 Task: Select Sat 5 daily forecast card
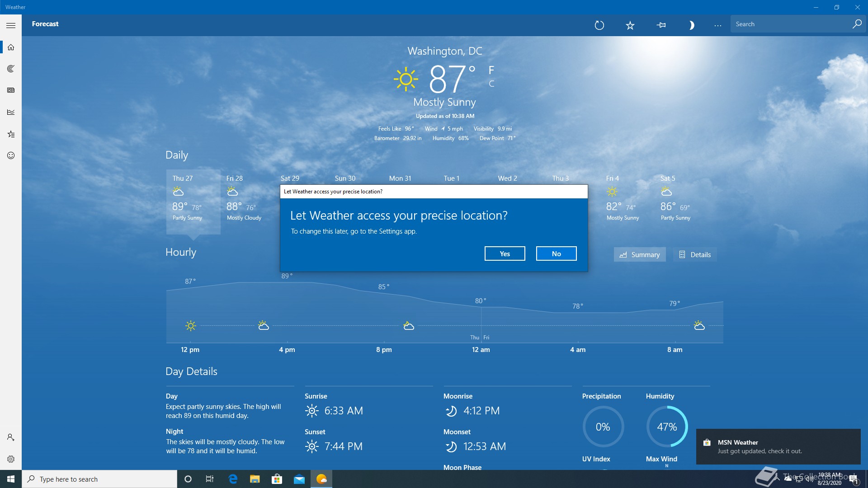tap(682, 202)
